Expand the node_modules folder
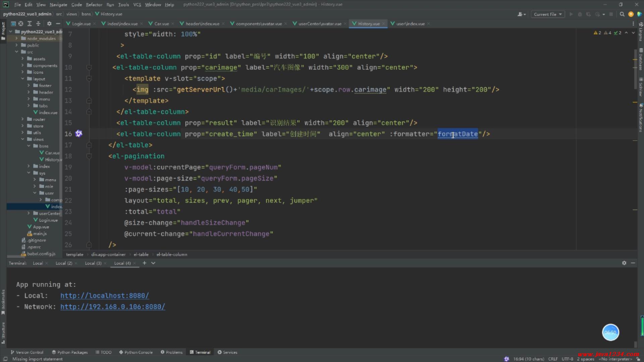Image resolution: width=644 pixels, height=362 pixels. click(16, 39)
